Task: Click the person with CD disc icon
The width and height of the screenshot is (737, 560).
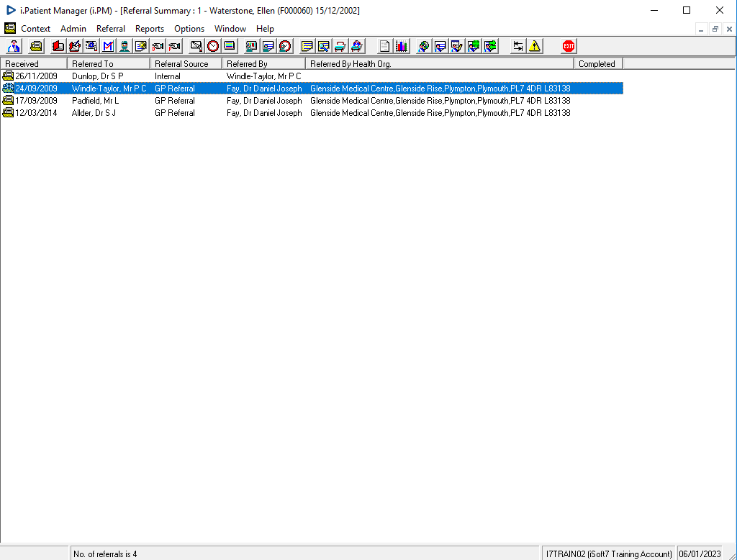Action: (424, 46)
